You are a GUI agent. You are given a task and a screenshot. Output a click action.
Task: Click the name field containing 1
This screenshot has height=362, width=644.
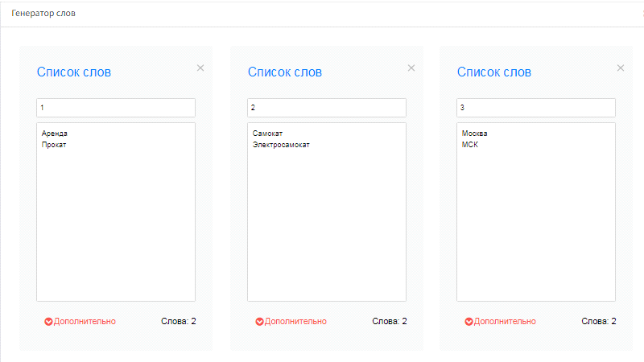116,108
